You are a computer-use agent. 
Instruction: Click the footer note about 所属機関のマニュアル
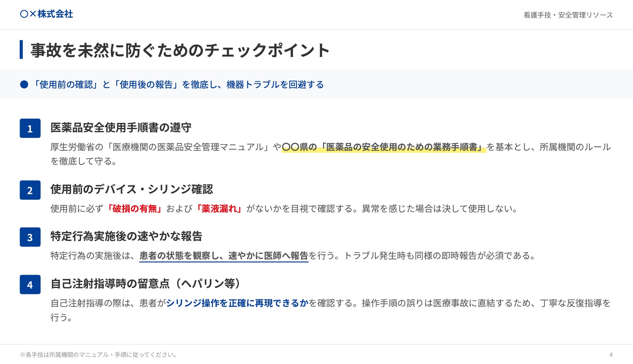click(98, 355)
